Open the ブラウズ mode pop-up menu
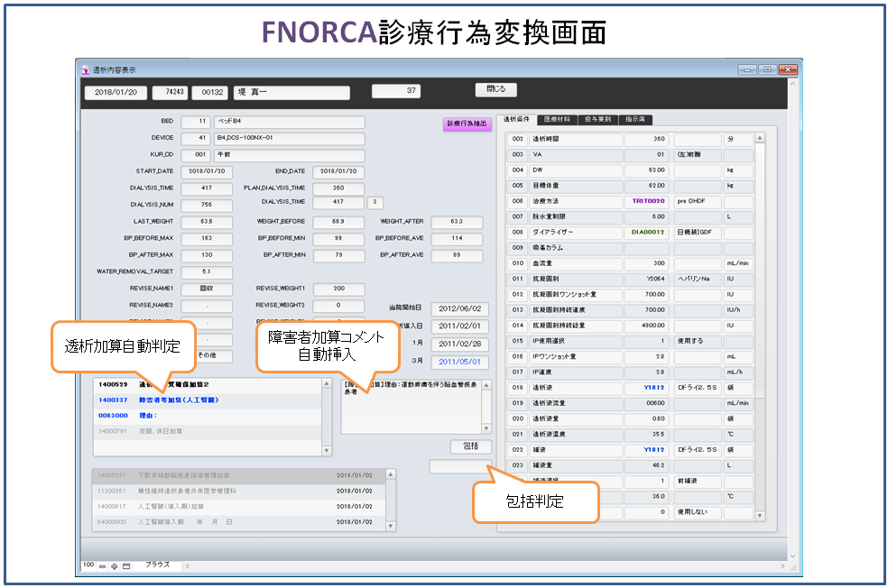888x588 pixels. click(157, 565)
